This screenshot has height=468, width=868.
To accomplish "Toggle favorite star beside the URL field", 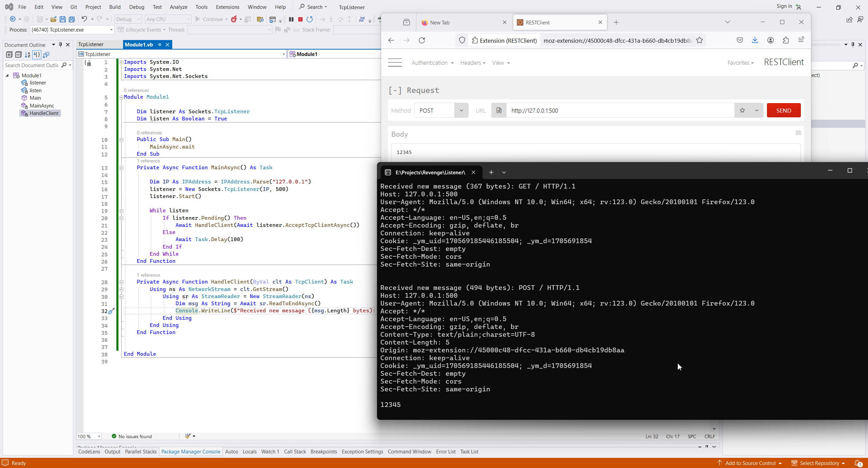I will 742,111.
